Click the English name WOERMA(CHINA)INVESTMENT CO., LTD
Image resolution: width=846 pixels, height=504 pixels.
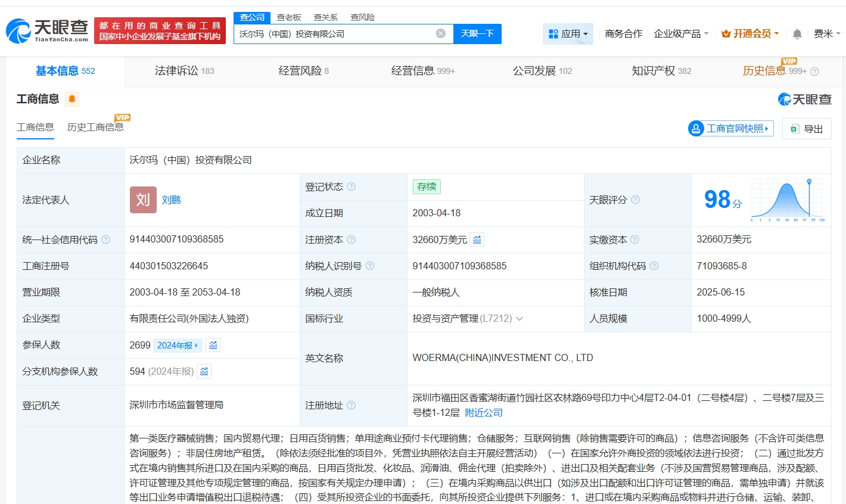(503, 358)
